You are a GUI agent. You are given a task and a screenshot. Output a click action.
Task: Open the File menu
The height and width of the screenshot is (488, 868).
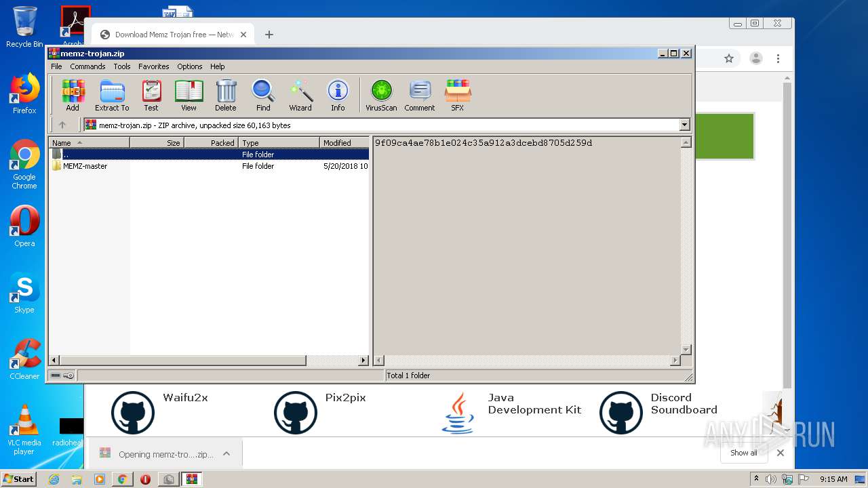(56, 66)
